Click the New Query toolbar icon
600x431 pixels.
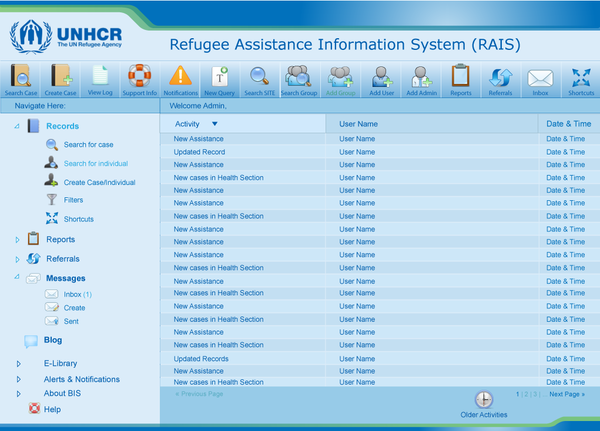pos(219,77)
